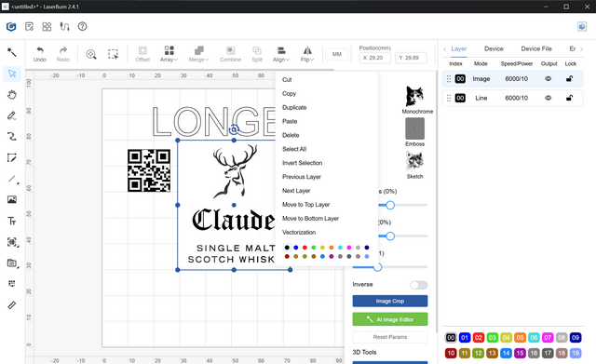Viewport: 596px width, 364px height.
Task: Toggle lock on the Line layer
Action: 569,98
